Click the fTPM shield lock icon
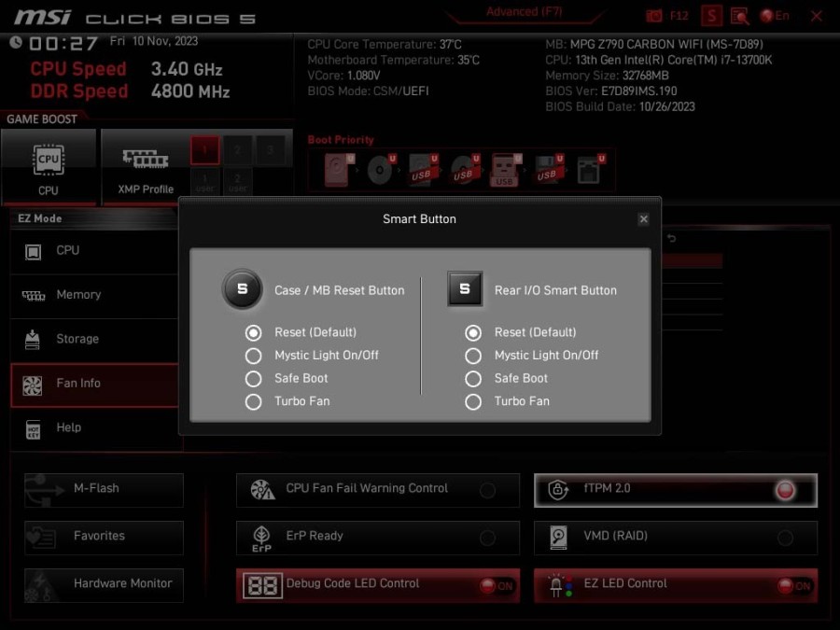Screen dimensions: 840x630 point(558,490)
